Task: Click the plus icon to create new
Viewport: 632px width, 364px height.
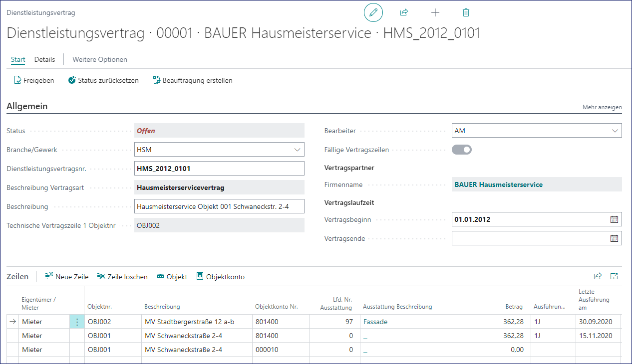Action: pos(435,12)
